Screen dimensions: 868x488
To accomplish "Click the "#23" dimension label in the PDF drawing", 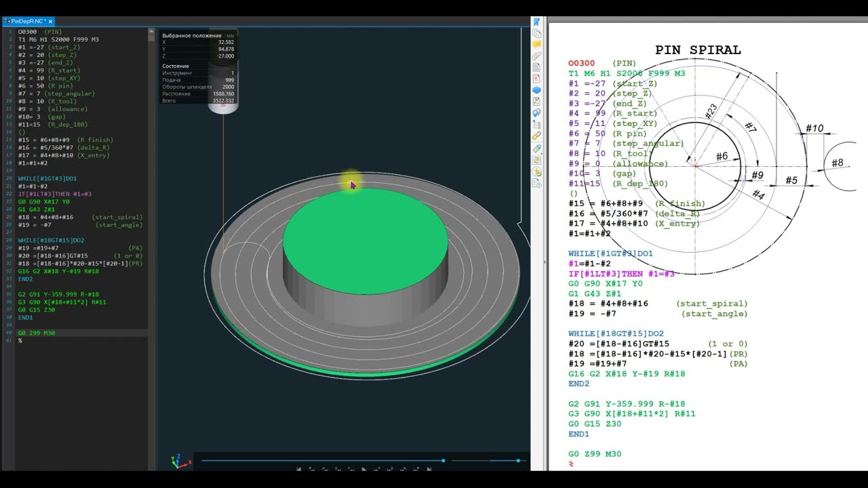I will tap(711, 112).
